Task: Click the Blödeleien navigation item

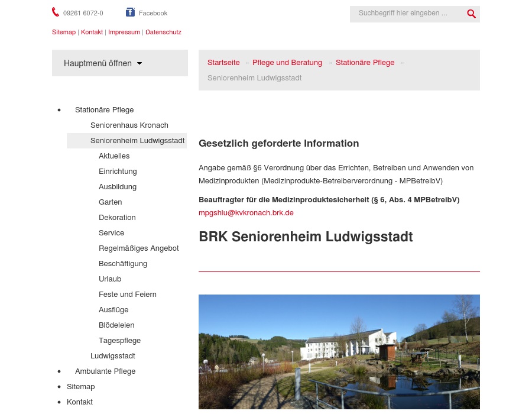Action: (116, 325)
